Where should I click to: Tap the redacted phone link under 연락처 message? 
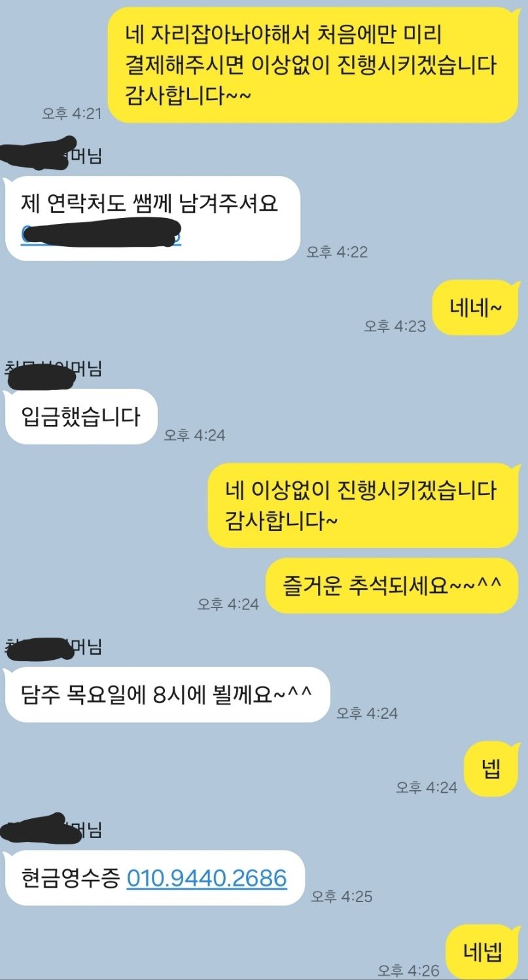[x=101, y=234]
